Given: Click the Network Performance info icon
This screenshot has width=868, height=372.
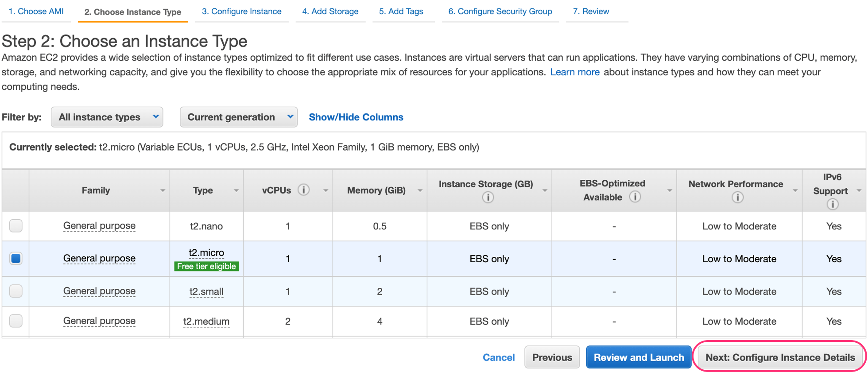Looking at the screenshot, I should [737, 198].
